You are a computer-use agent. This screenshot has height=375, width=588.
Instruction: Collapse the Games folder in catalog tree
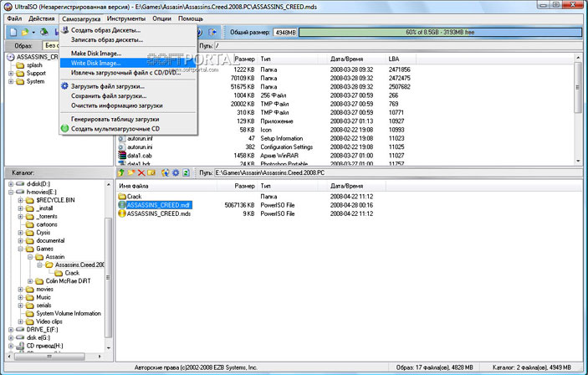point(20,250)
